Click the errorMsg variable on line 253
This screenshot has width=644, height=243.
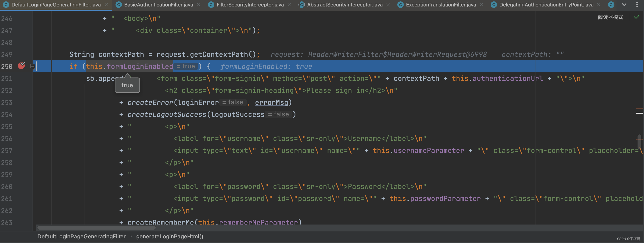tap(271, 103)
